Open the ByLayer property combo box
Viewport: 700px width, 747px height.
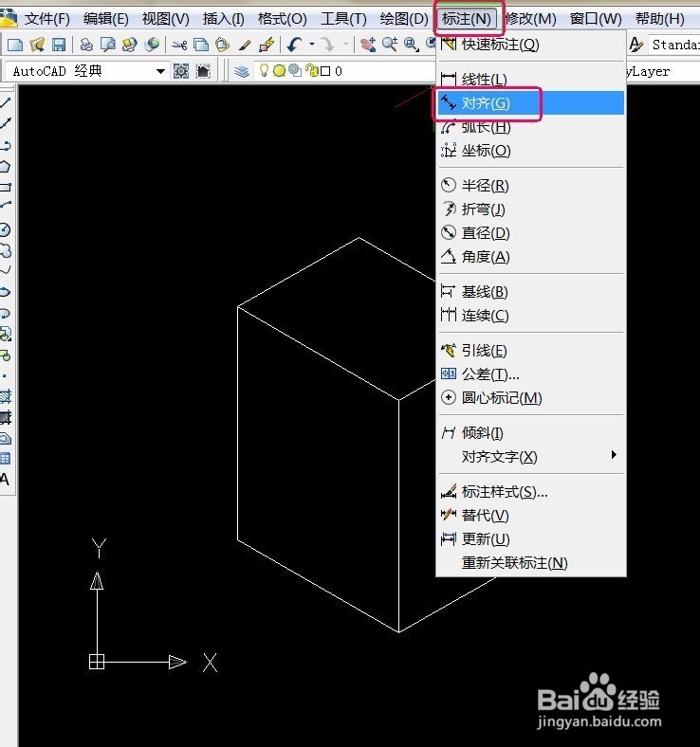pos(662,71)
